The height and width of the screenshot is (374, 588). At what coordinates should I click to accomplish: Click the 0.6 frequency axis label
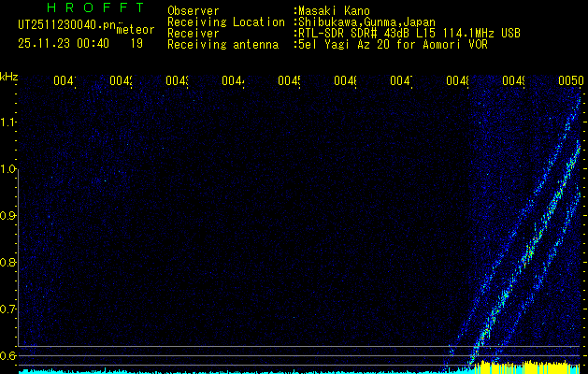(7, 355)
